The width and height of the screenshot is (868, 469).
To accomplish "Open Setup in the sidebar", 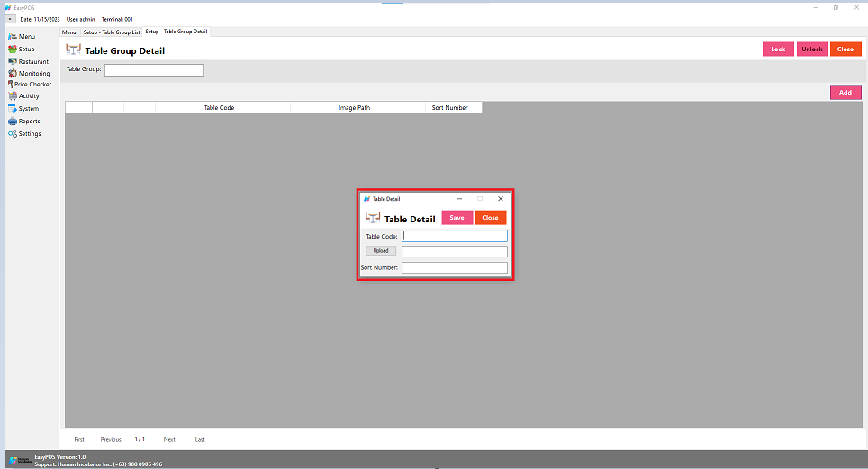I will 22,50.
